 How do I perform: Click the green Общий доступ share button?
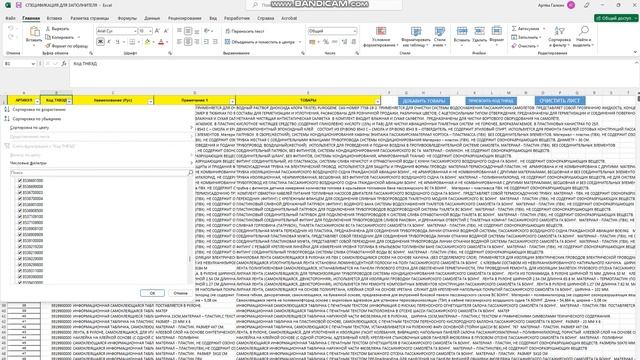pyautogui.click(x=616, y=18)
